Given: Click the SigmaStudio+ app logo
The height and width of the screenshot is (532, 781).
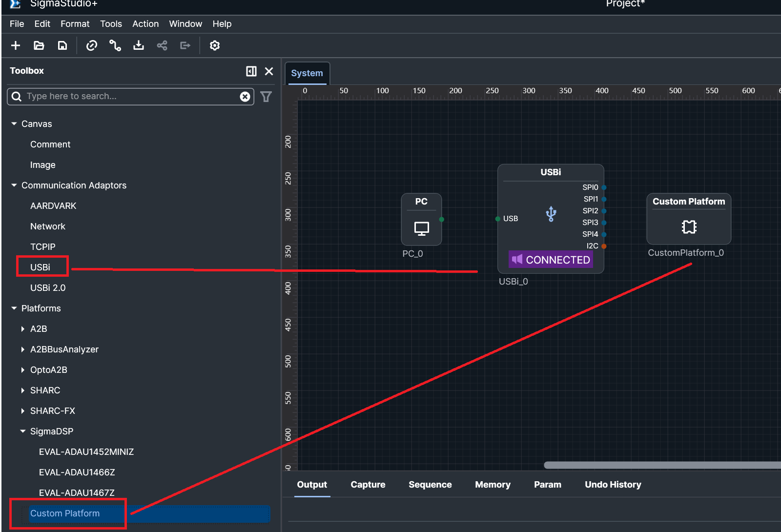Looking at the screenshot, I should point(16,4).
